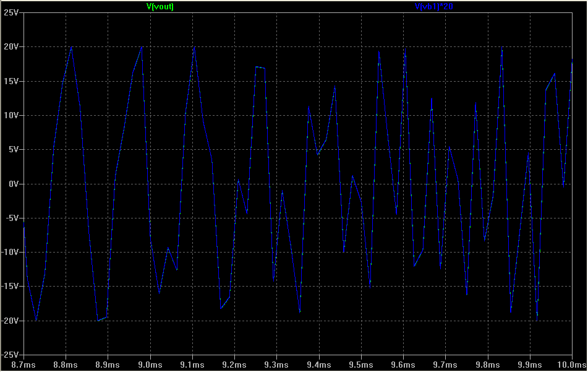Click the -20V y-axis label
The width and height of the screenshot is (588, 372).
tap(9, 321)
